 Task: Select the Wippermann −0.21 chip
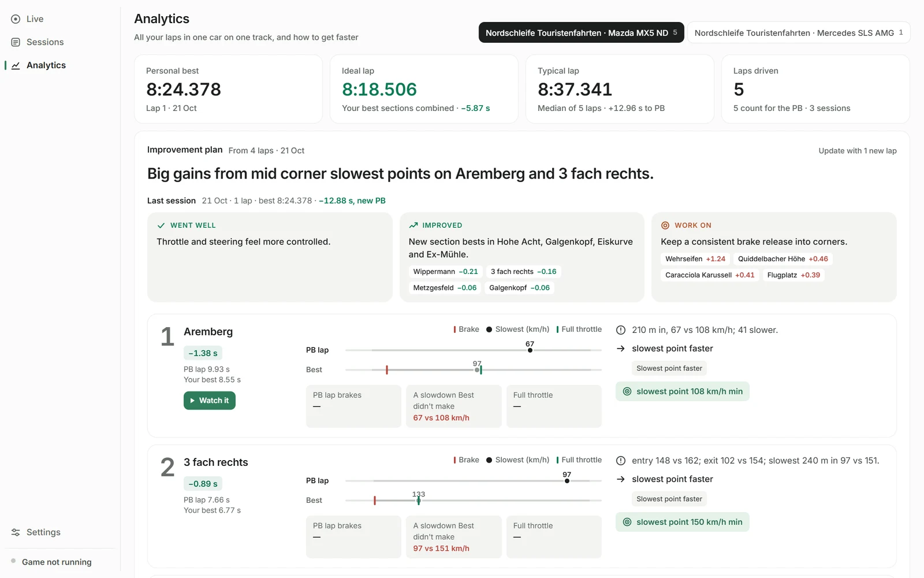point(445,272)
